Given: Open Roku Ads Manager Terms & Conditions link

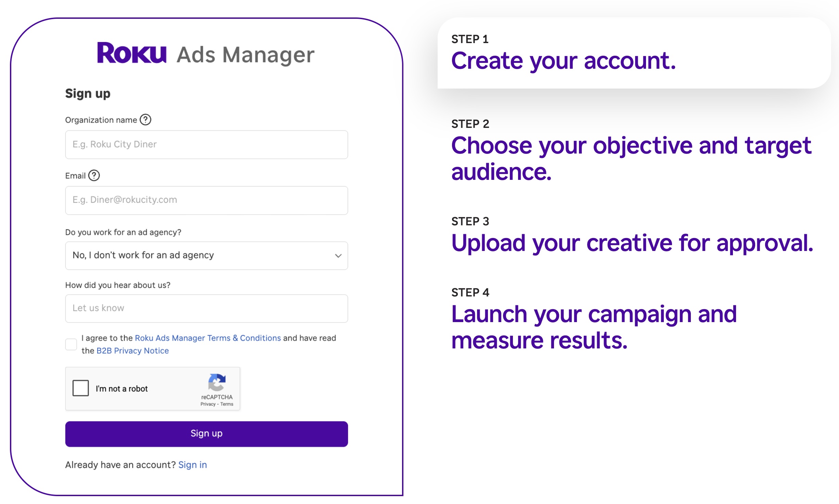Looking at the screenshot, I should coord(208,338).
